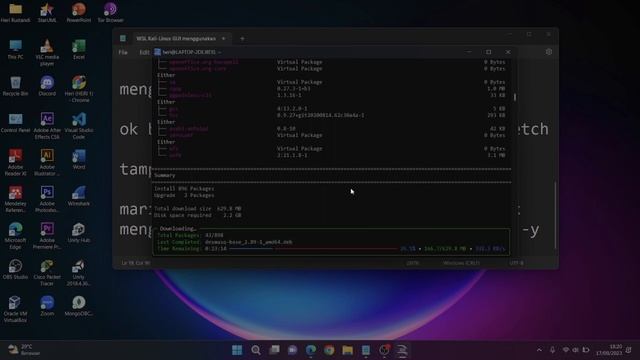The height and width of the screenshot is (360, 640).
Task: Open the Heri Chrome profile shortcut
Action: [79, 89]
